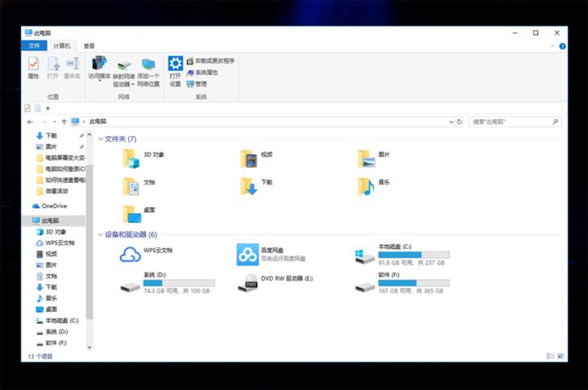Viewport: 588px width, 390px height.
Task: Select 软件 (F:) drive in main pane
Action: click(403, 283)
